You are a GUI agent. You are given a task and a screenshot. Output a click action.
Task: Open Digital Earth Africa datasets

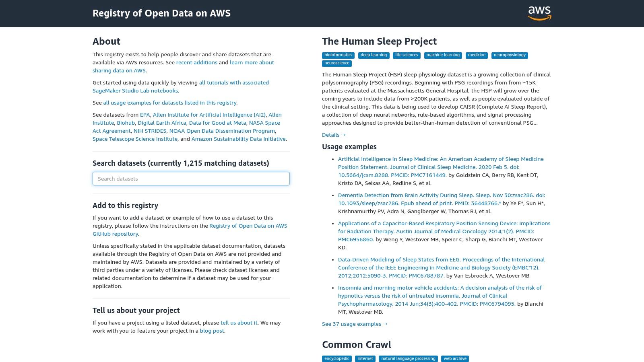click(162, 123)
